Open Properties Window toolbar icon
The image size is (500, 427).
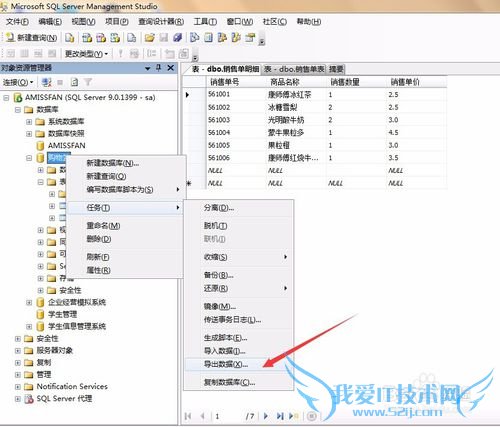tap(250, 38)
